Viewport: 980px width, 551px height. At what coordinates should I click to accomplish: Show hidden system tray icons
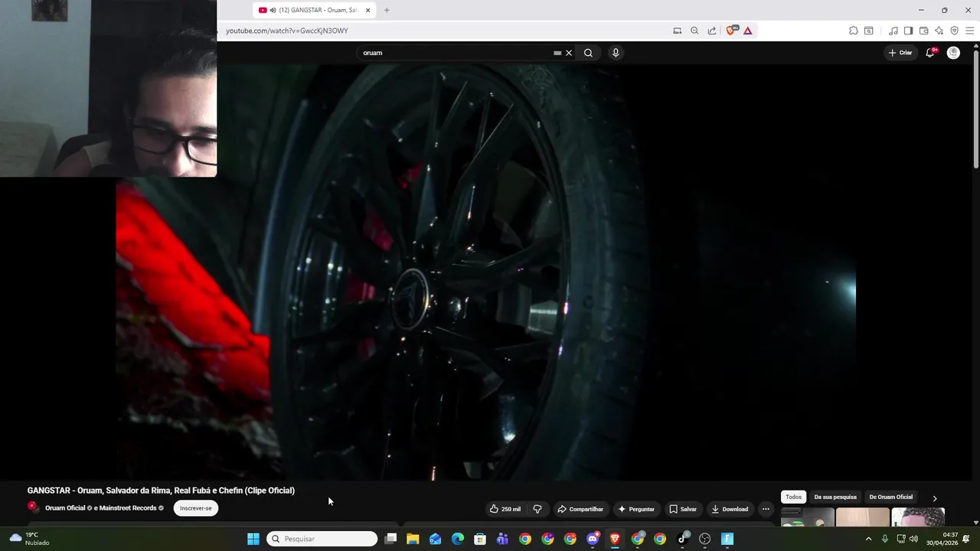pos(868,539)
